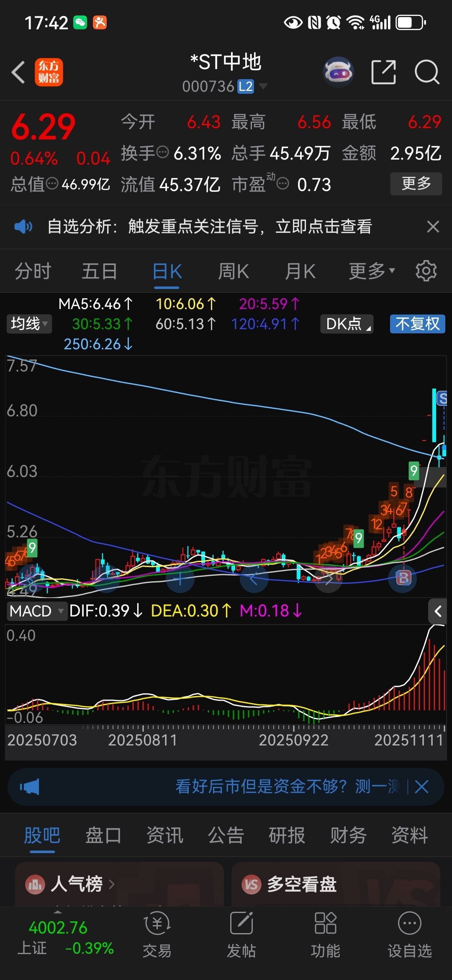This screenshot has width=452, height=980.
Task: Tap the 人气榜 chart icon
Action: point(35,885)
